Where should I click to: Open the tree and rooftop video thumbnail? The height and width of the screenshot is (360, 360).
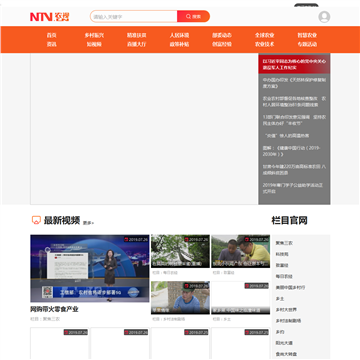180,251
